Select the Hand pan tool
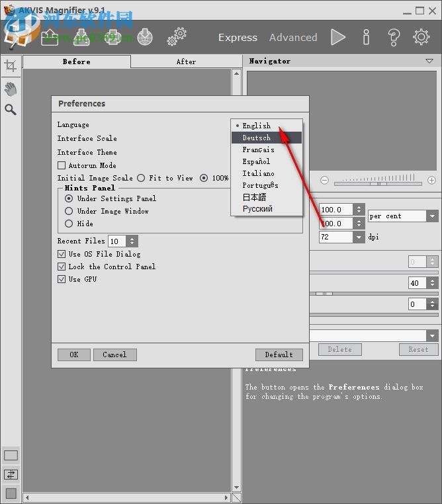 pos(11,89)
